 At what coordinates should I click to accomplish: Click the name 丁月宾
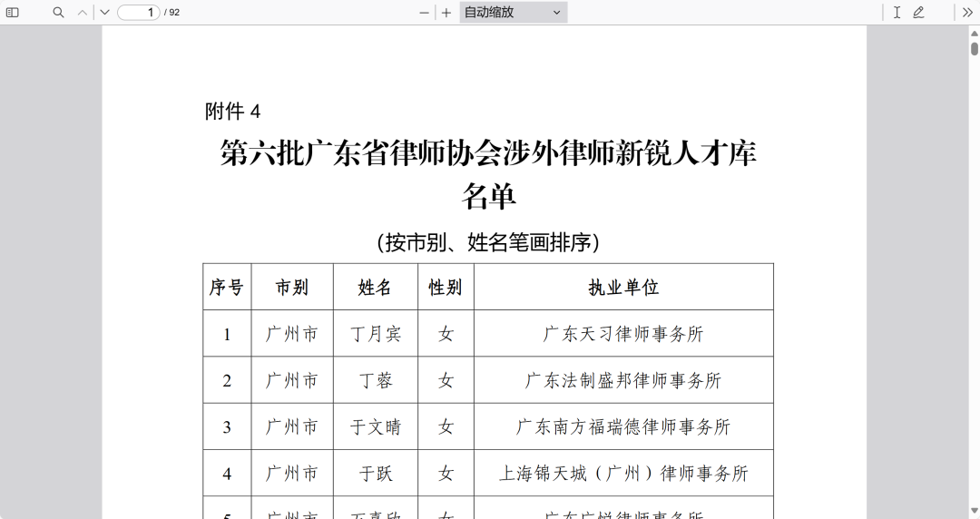[x=375, y=334]
